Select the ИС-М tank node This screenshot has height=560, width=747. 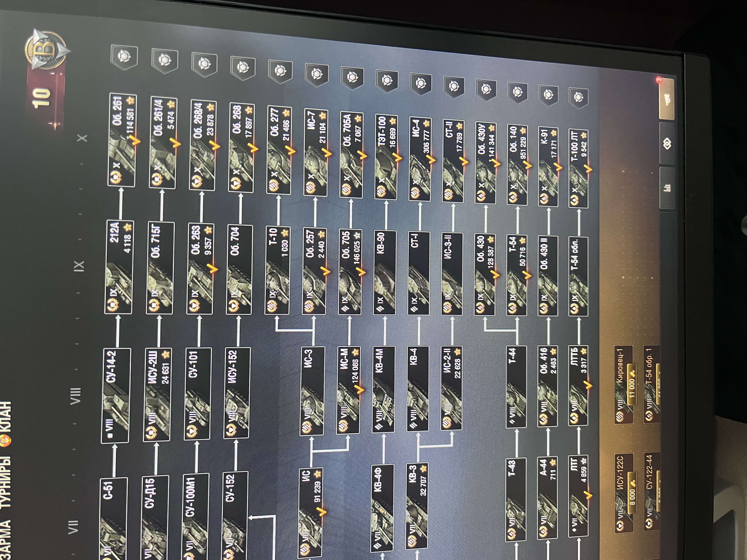(x=348, y=390)
